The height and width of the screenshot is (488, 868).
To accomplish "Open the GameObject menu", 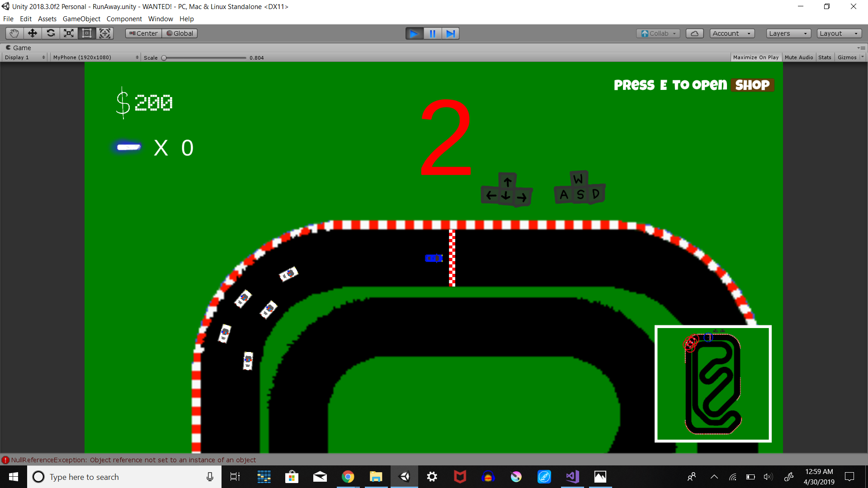I will click(x=81, y=19).
